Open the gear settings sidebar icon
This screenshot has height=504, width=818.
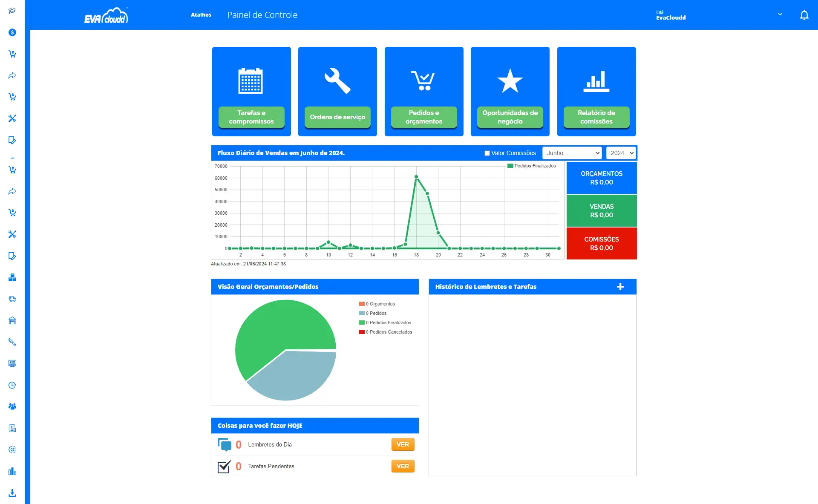click(x=12, y=449)
